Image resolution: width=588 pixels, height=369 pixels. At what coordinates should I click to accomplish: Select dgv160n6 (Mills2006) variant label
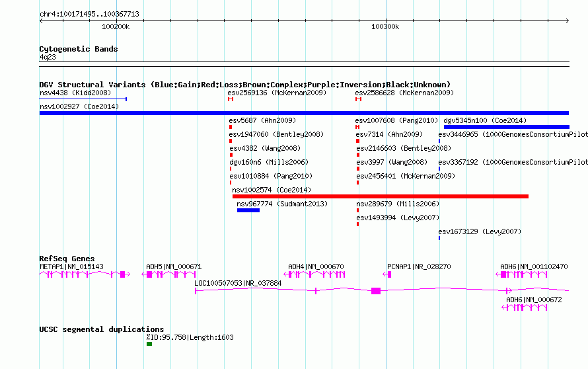[269, 162]
